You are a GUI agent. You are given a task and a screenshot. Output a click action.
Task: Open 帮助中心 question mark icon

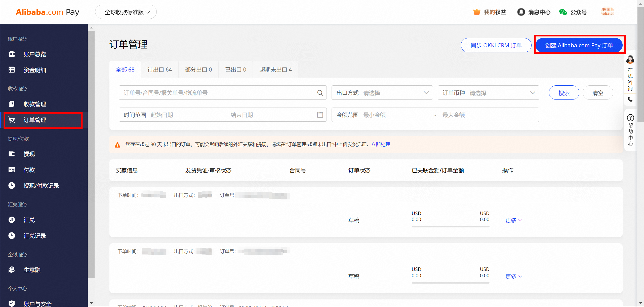point(630,118)
